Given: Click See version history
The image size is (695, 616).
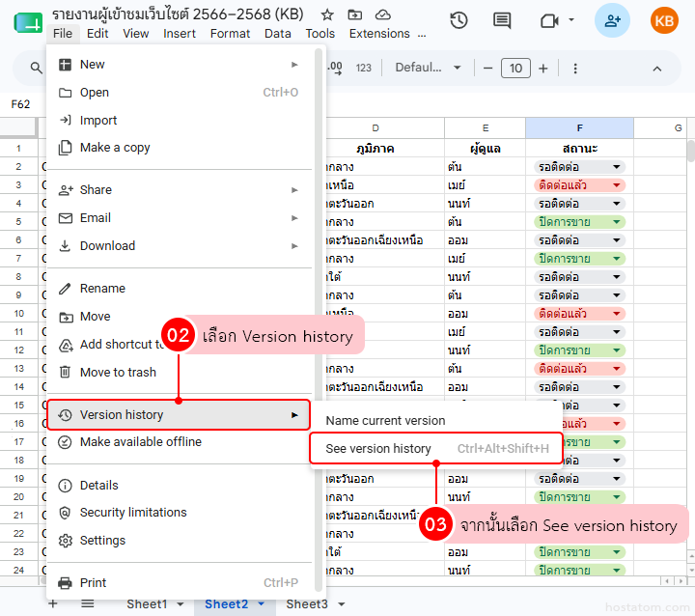Looking at the screenshot, I should click(436, 449).
